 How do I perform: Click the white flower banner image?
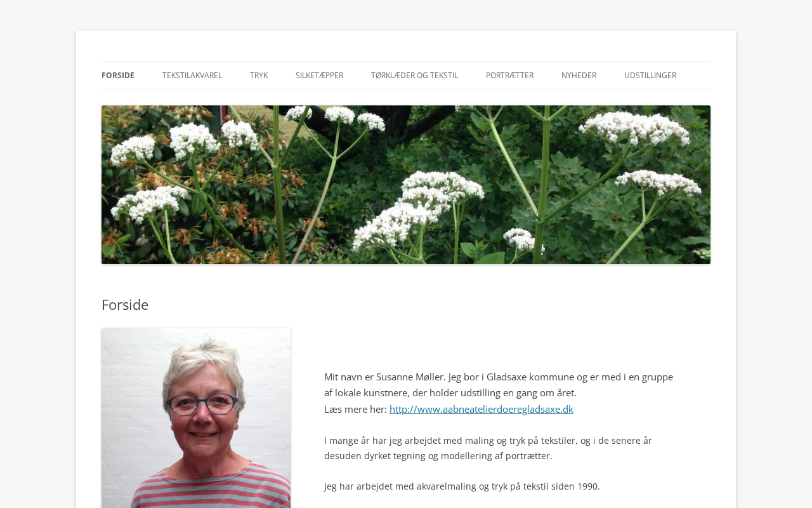406,185
